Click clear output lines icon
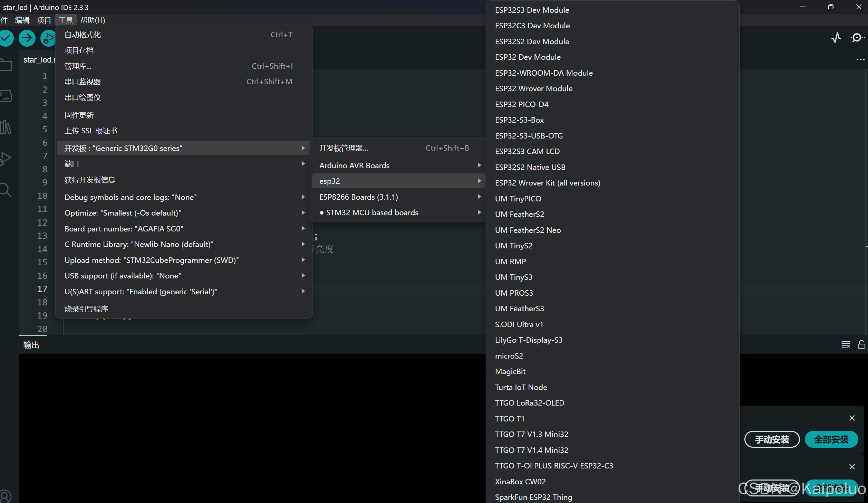Screen dimensions: 868x503 click(x=846, y=344)
